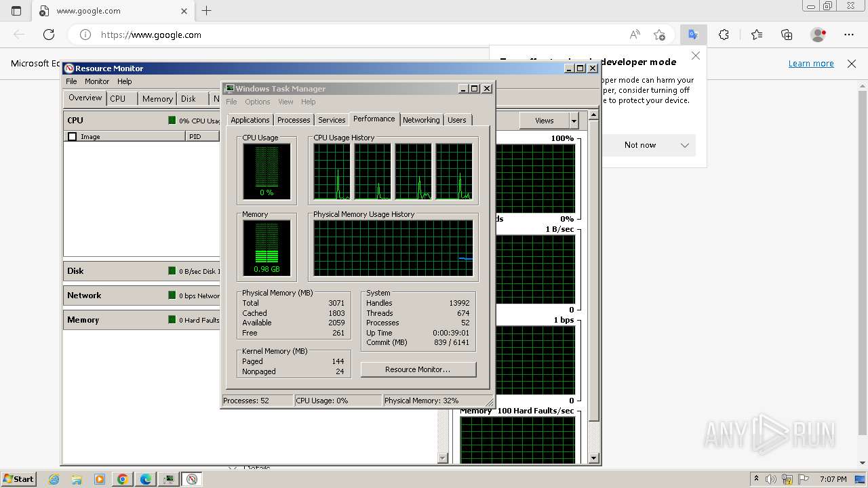Open Edge extensions puzzle icon
Viewport: 868px width, 488px height.
(x=724, y=35)
